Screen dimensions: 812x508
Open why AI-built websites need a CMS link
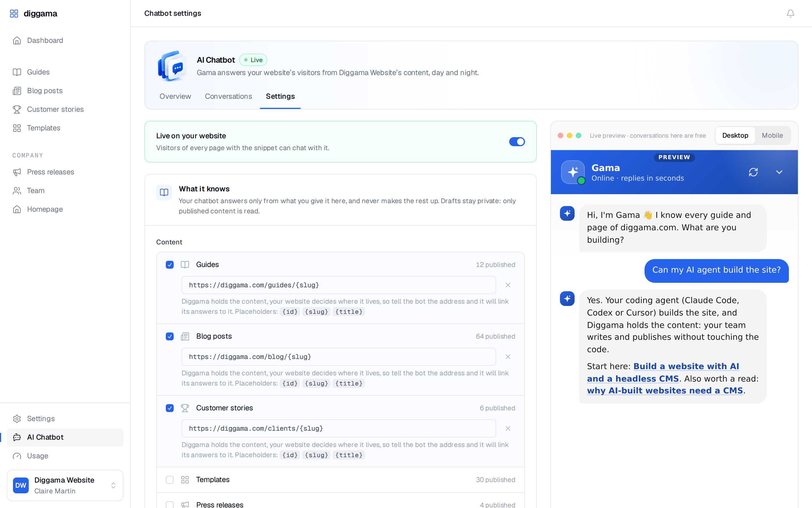665,390
